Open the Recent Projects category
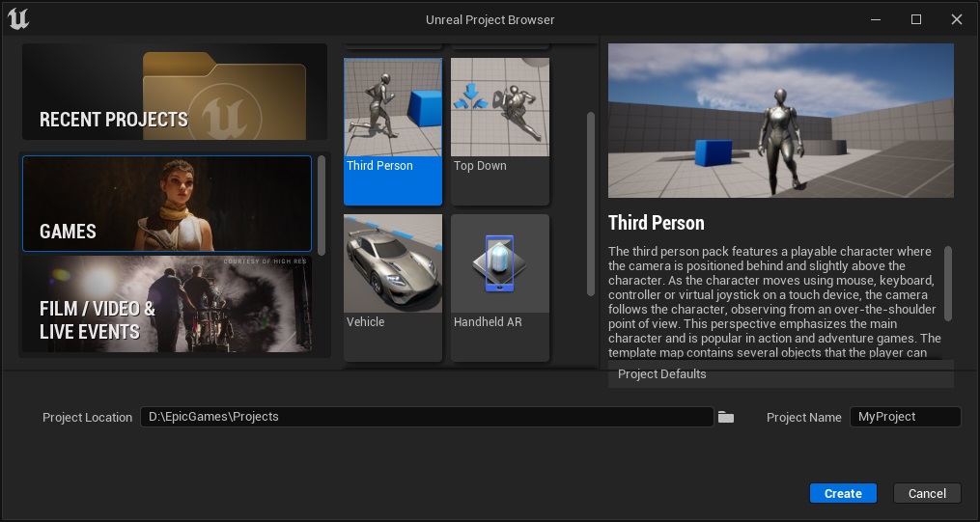The width and height of the screenshot is (980, 522). click(175, 93)
